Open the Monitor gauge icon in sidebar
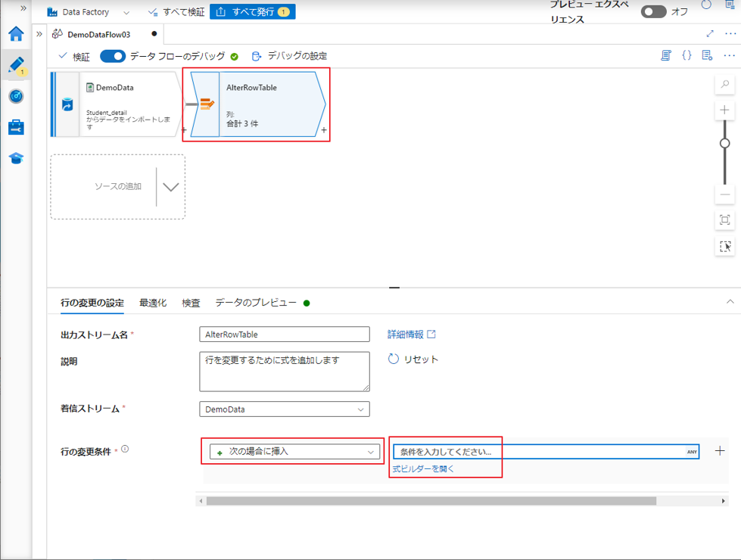Image resolution: width=741 pixels, height=560 pixels. coord(16,96)
